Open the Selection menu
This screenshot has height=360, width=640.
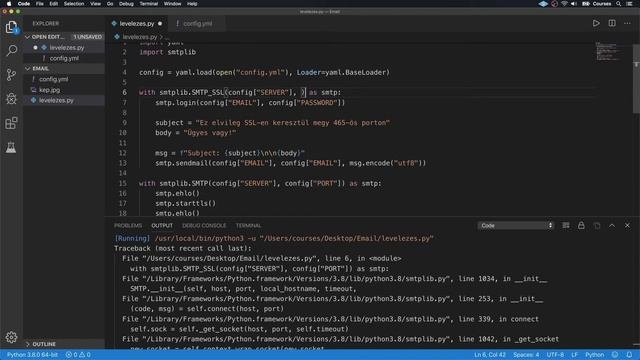[74, 4]
